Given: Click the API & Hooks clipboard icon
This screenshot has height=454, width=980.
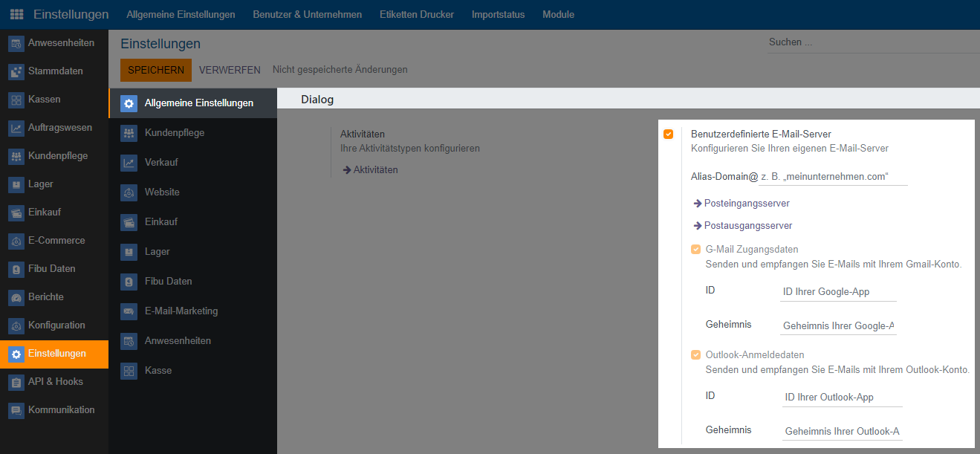Looking at the screenshot, I should 16,383.
